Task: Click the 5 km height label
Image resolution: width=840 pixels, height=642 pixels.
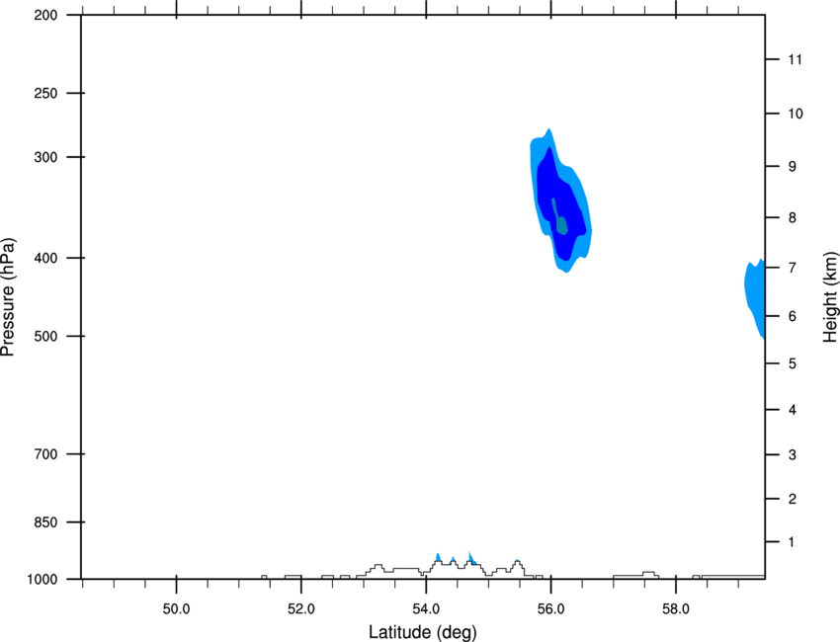Action: click(x=793, y=364)
